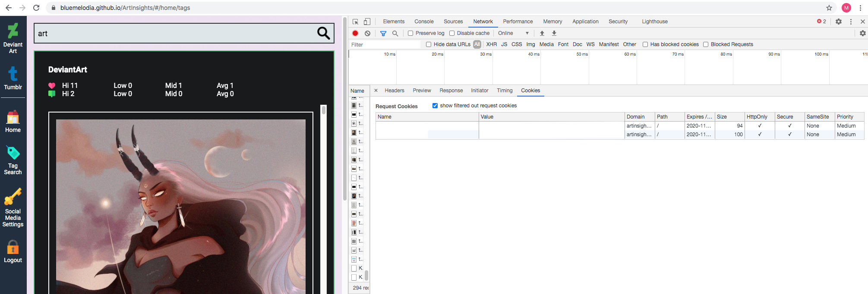The width and height of the screenshot is (868, 294).
Task: Open the Online throttling dropdown
Action: coord(513,33)
